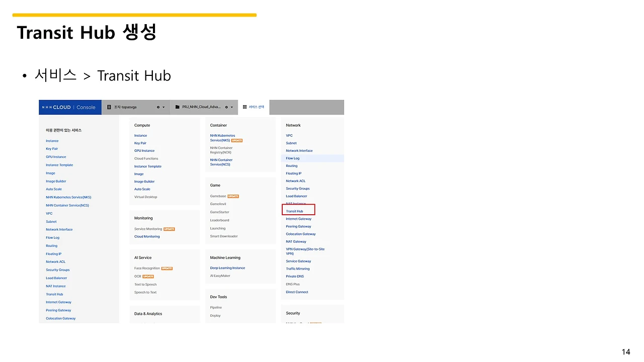The width and height of the screenshot is (644, 362).
Task: Select the 조직-topasvga organization tab
Action: (136, 107)
